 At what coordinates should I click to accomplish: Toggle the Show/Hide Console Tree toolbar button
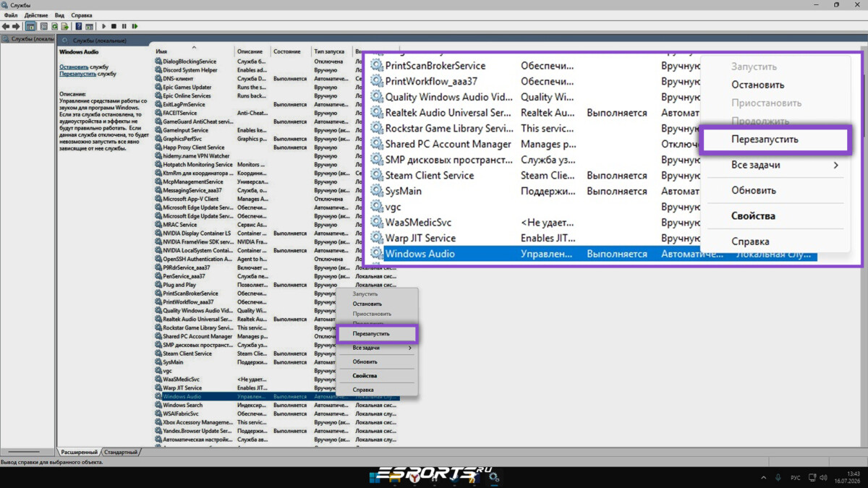[30, 26]
